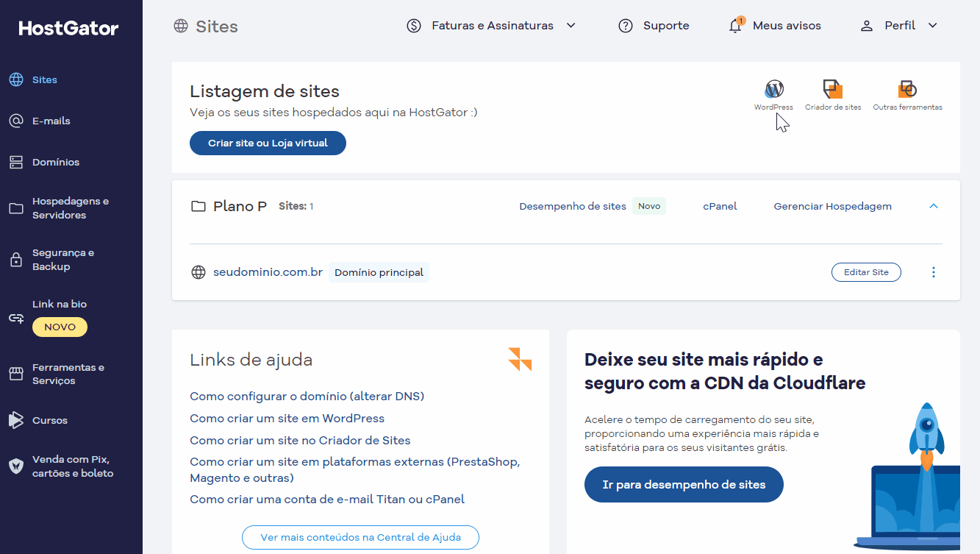The image size is (980, 554).
Task: Click the Domínios server icon
Action: pos(16,162)
